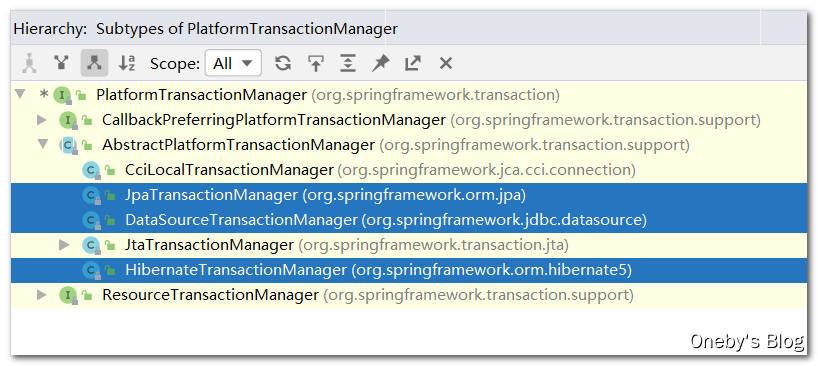The height and width of the screenshot is (366, 818).
Task: Show supertypes hierarchy icon
Action: pos(62,64)
